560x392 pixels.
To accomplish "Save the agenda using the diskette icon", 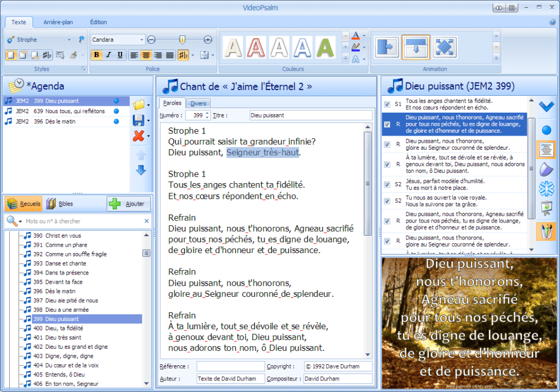I will (139, 121).
